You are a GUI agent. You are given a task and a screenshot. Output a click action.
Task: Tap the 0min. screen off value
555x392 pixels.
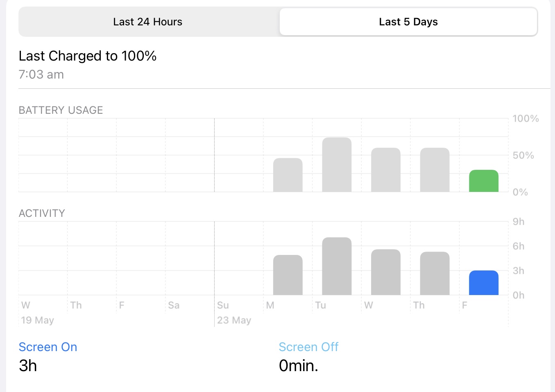pyautogui.click(x=298, y=365)
